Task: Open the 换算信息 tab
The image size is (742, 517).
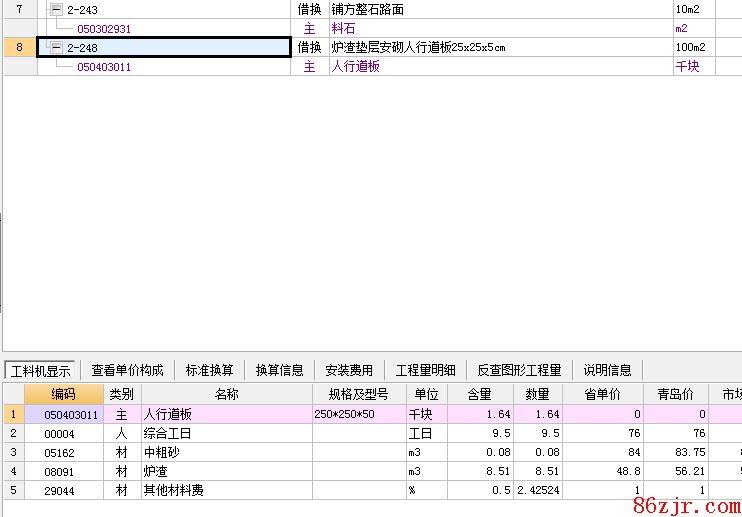Action: (x=279, y=370)
